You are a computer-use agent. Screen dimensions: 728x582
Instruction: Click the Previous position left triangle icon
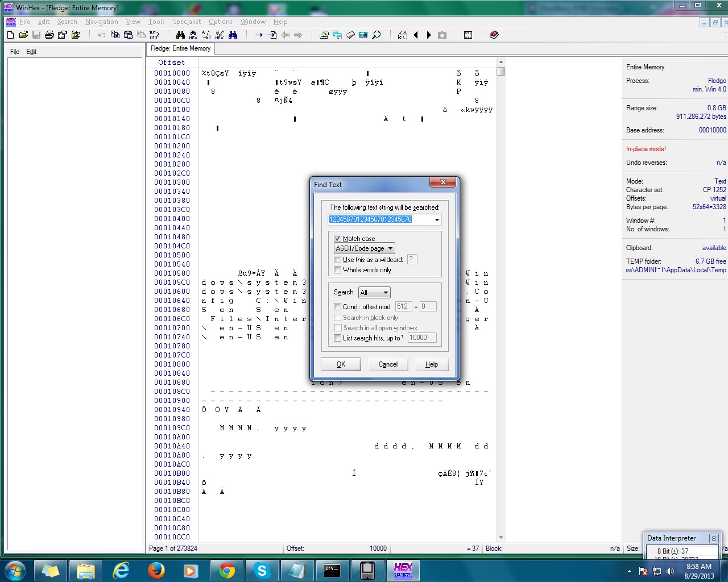pos(416,35)
